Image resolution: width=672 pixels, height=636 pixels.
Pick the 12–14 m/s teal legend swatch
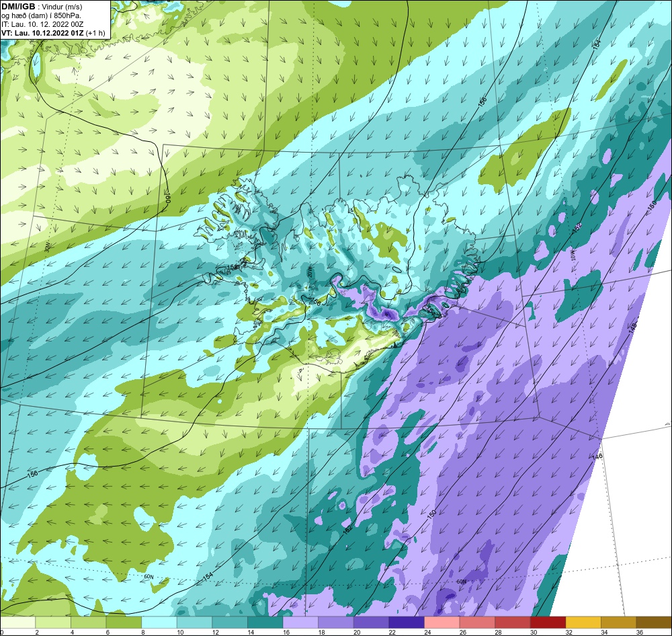[x=230, y=622]
